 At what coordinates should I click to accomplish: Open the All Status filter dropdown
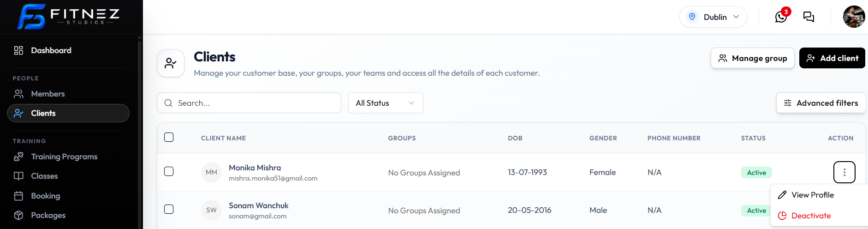point(386,103)
